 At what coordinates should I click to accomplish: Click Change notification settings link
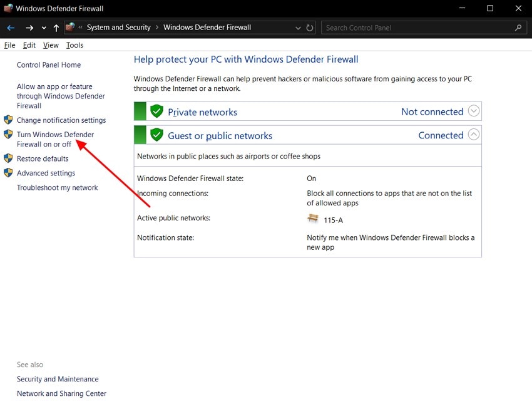coord(61,120)
